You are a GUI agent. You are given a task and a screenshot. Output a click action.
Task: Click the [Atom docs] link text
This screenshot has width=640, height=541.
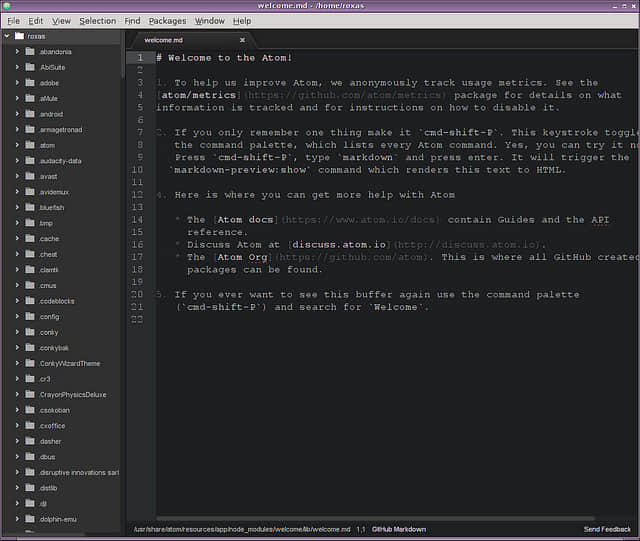(x=245, y=220)
